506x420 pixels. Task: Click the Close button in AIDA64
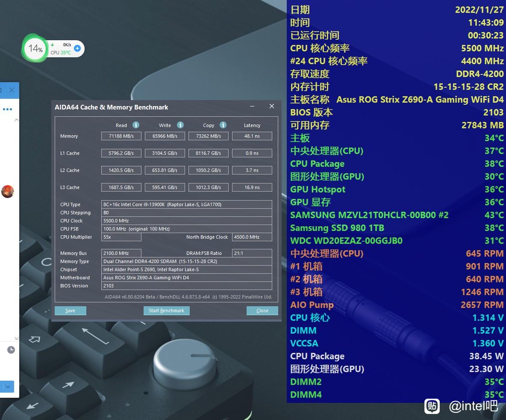pyautogui.click(x=262, y=311)
